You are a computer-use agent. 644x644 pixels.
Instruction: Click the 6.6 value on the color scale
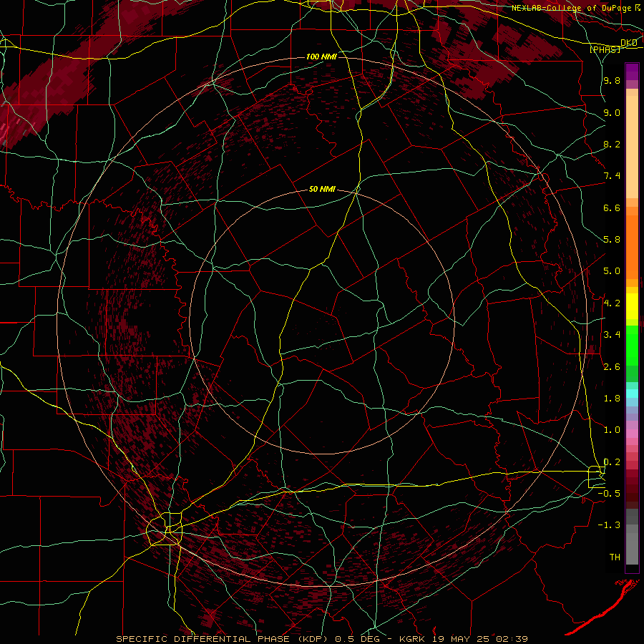coord(612,208)
